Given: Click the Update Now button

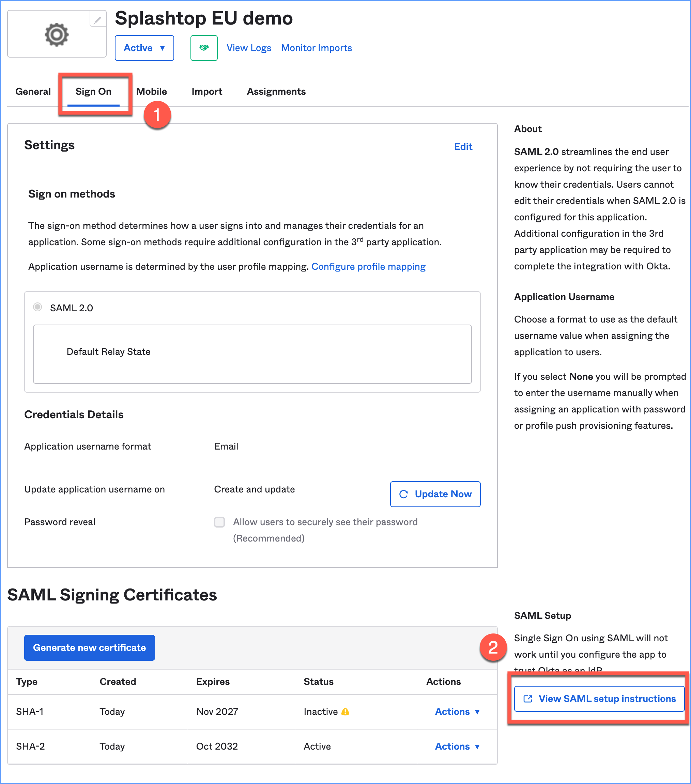Looking at the screenshot, I should pos(435,494).
